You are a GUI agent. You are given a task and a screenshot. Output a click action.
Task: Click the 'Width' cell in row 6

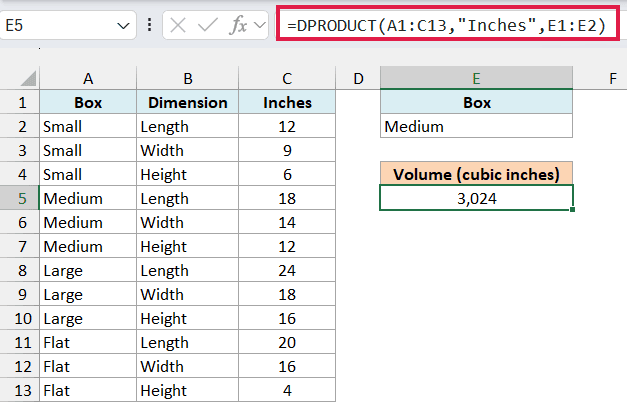point(188,222)
